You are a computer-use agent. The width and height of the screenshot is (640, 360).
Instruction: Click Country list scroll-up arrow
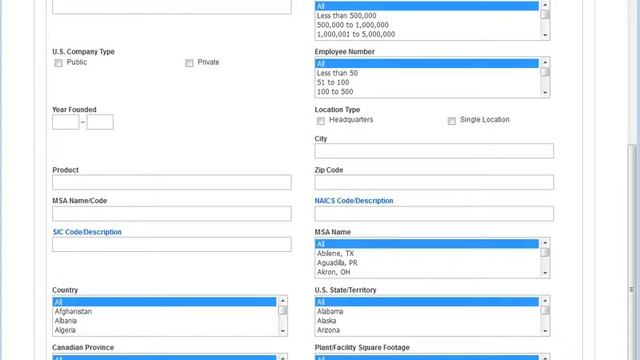pos(282,301)
